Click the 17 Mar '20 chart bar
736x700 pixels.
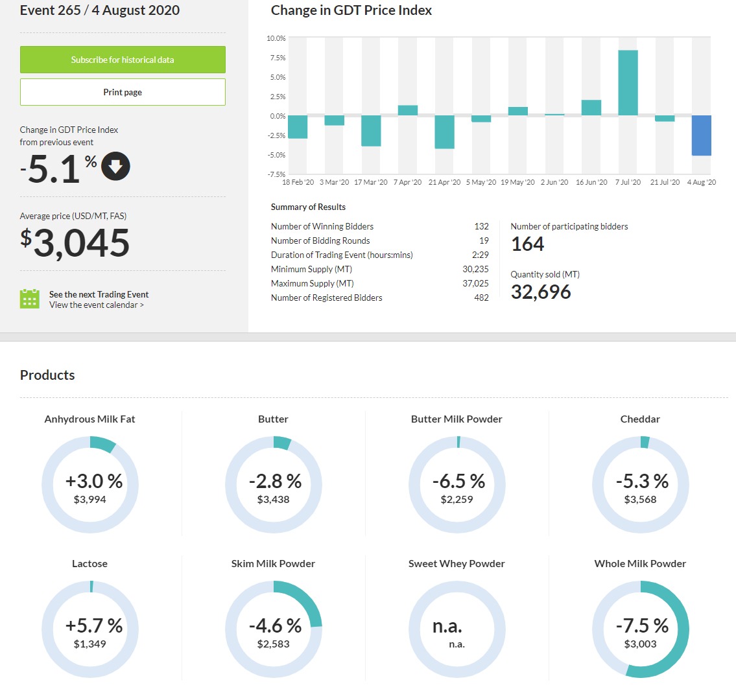pos(371,131)
